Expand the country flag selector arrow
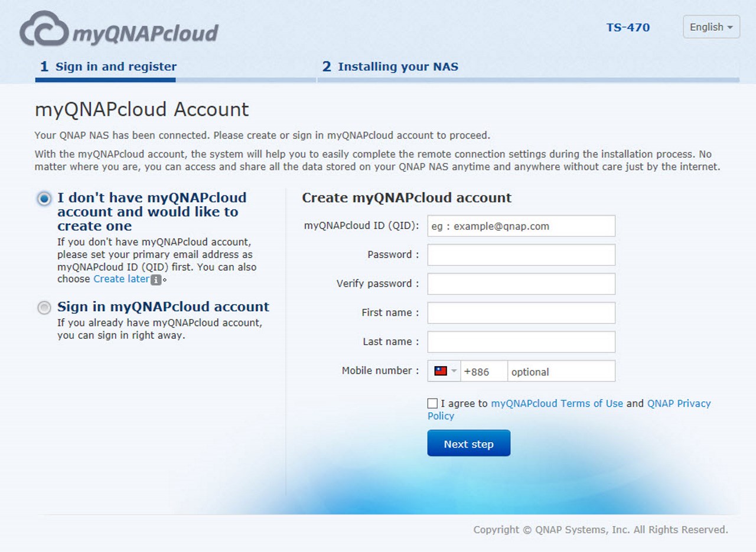Screen dimensions: 756x552 pos(454,371)
